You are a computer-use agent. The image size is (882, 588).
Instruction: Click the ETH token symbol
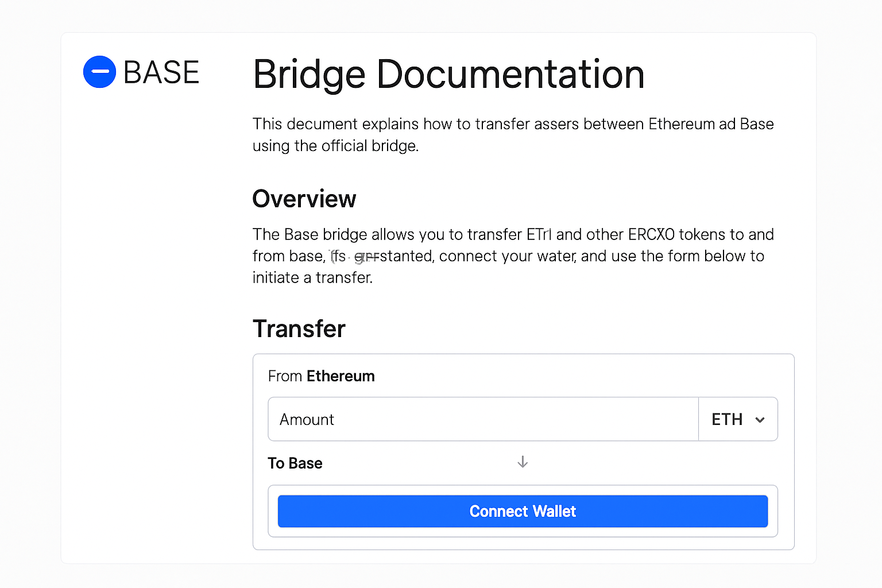(x=727, y=419)
